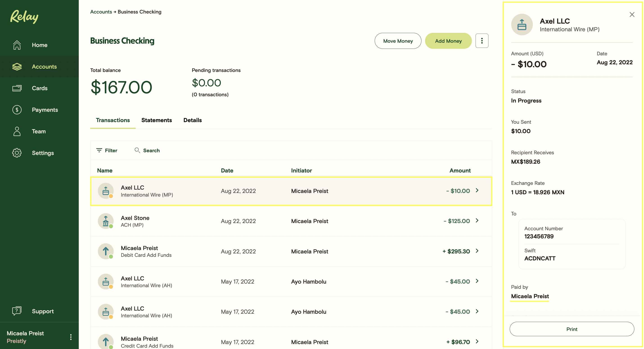Screen dimensions: 644x349
Task: Click the Cards icon in sidebar
Action: pos(17,88)
